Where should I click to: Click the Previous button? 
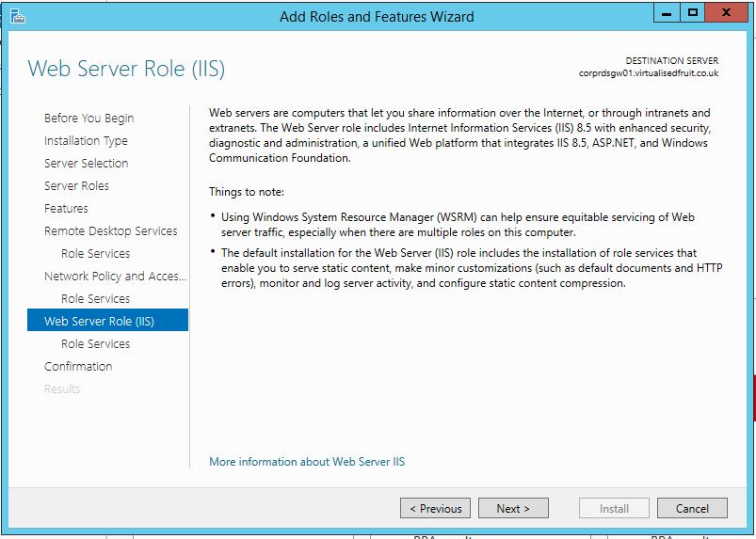click(x=436, y=508)
